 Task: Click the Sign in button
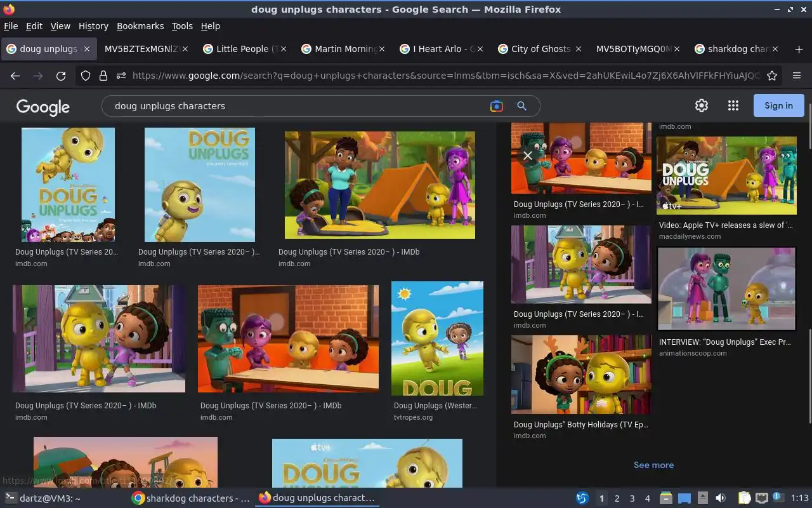click(x=778, y=105)
